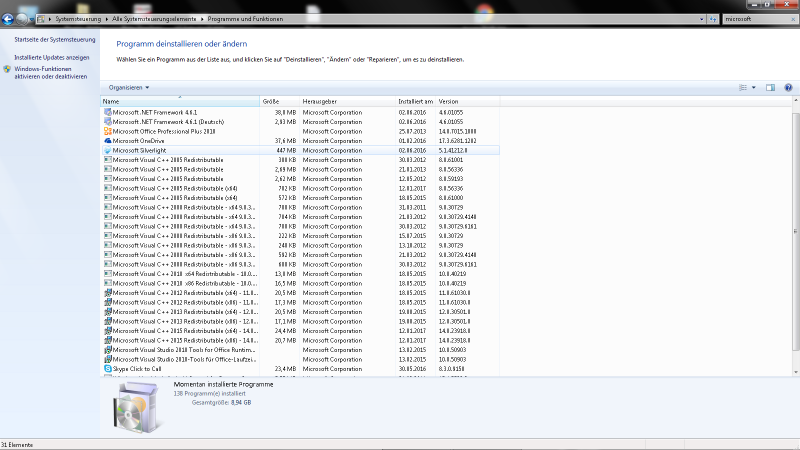Toggle the preview pane icon
This screenshot has width=800, height=450.
point(770,88)
